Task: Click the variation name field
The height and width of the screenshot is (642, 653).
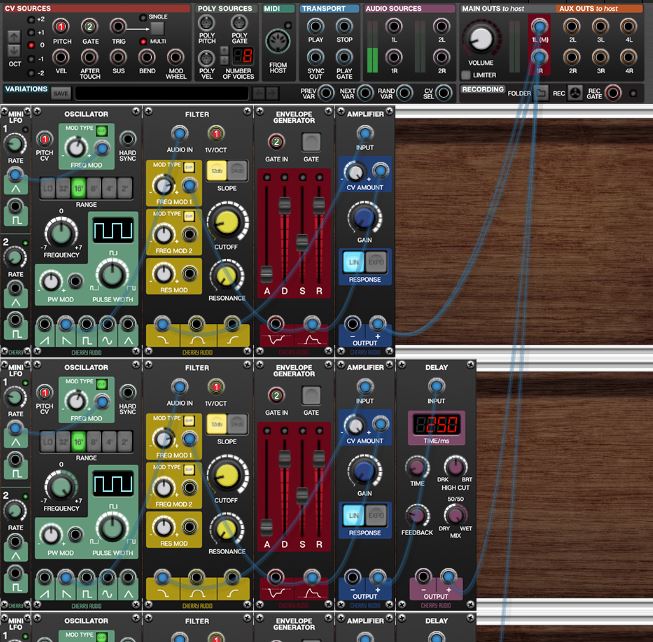Action: click(162, 93)
